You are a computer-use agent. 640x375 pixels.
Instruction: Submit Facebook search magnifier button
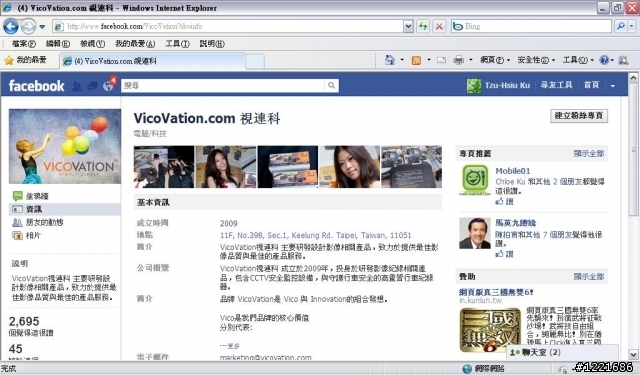331,85
